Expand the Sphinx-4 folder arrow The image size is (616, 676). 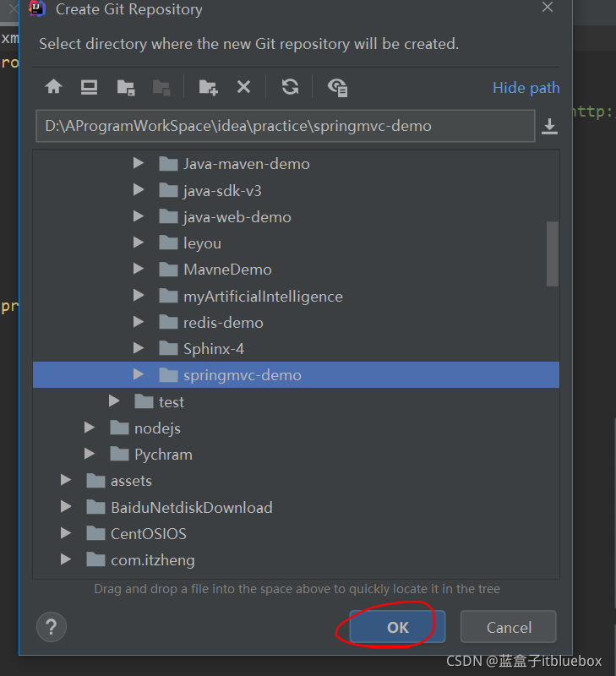point(138,348)
